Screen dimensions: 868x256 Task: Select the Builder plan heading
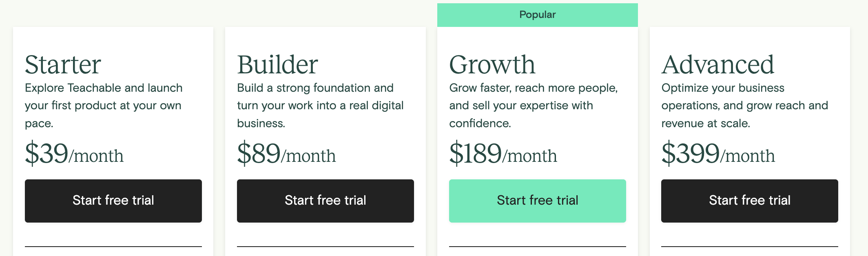pos(277,64)
